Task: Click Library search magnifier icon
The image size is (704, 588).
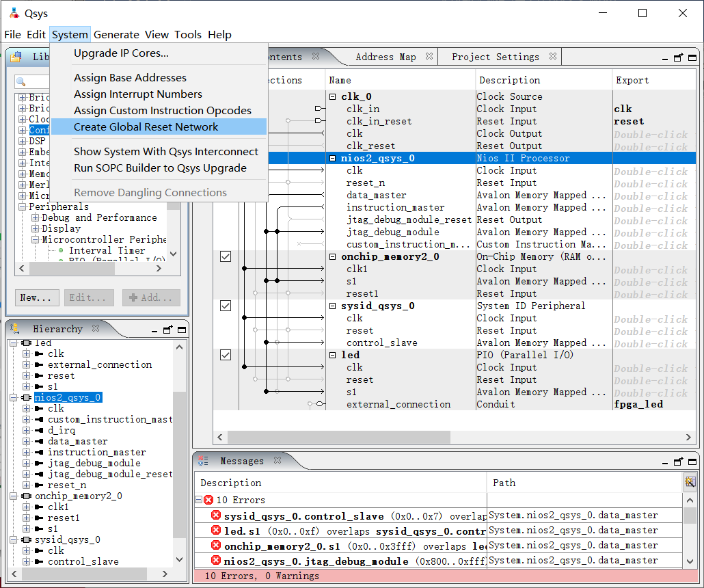Action: click(21, 82)
